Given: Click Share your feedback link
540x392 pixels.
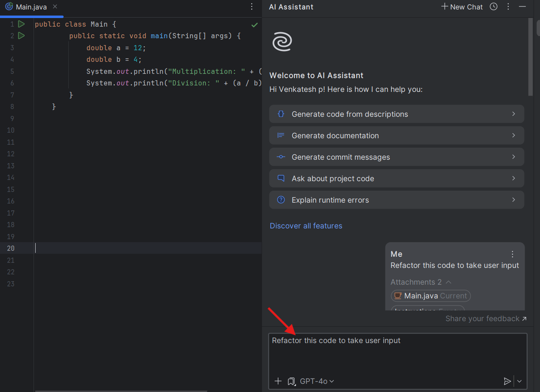Looking at the screenshot, I should pos(486,319).
